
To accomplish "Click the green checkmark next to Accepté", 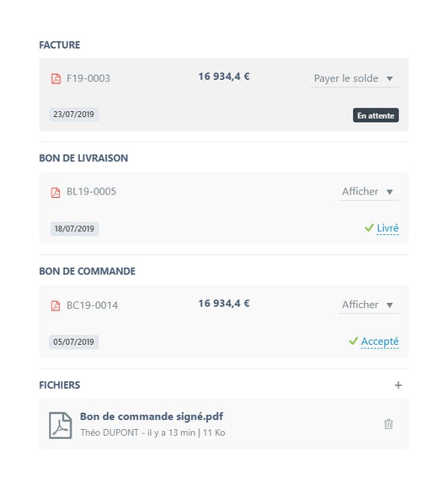I will click(353, 341).
